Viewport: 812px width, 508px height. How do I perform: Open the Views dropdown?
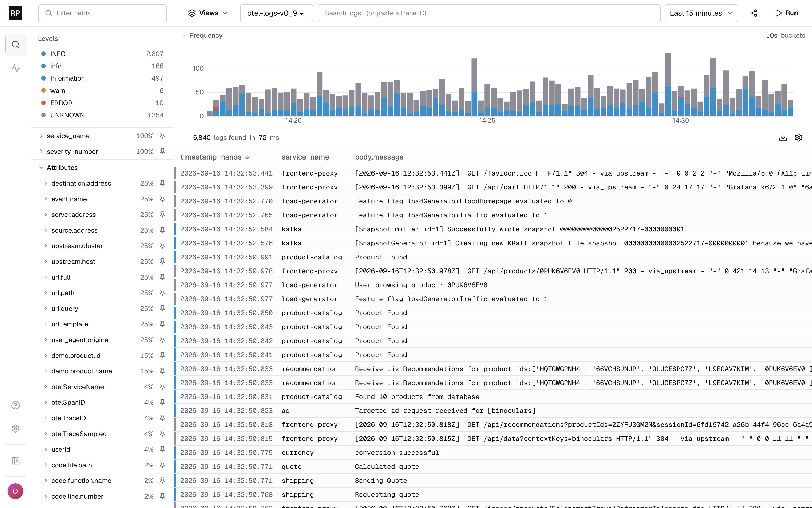pyautogui.click(x=208, y=13)
